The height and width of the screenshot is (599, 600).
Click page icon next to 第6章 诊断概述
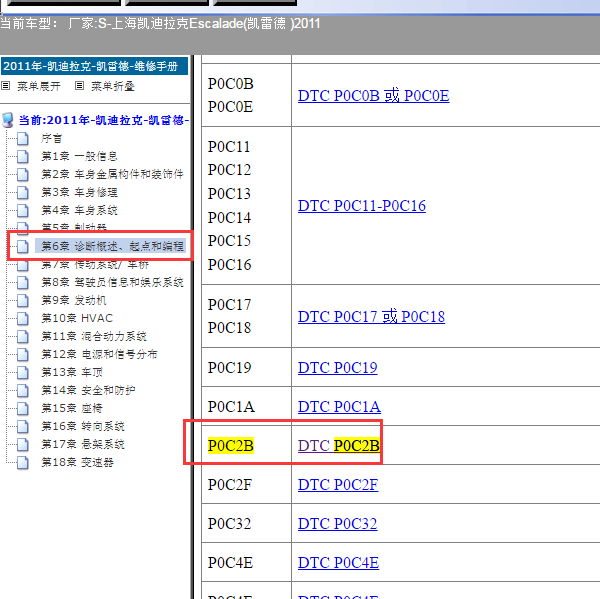(x=23, y=246)
